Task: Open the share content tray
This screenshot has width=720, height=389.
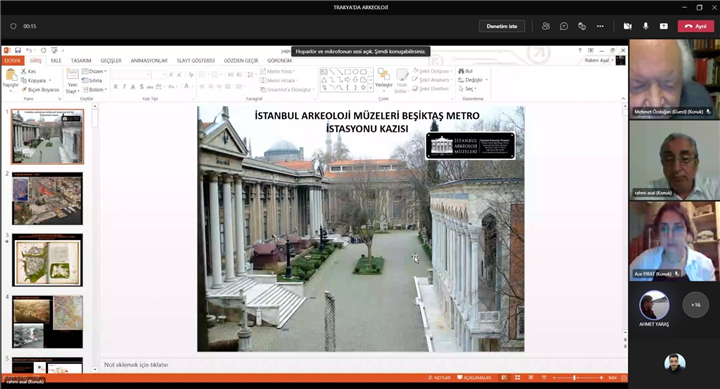Action: click(664, 26)
